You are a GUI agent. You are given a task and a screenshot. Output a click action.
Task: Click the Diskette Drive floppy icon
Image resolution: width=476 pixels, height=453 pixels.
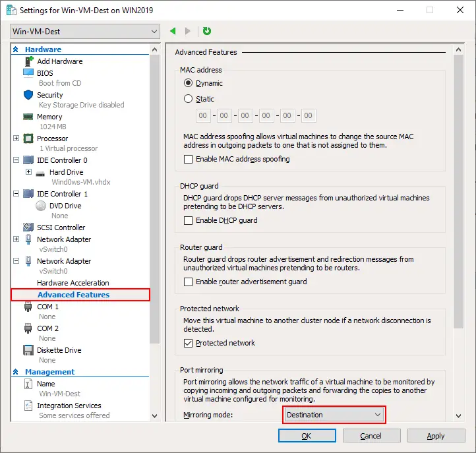(28, 350)
